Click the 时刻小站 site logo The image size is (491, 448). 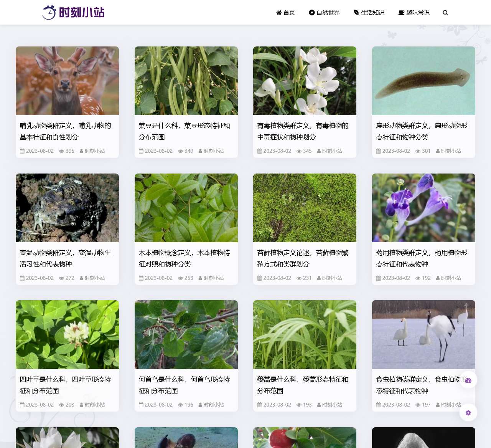pos(73,12)
